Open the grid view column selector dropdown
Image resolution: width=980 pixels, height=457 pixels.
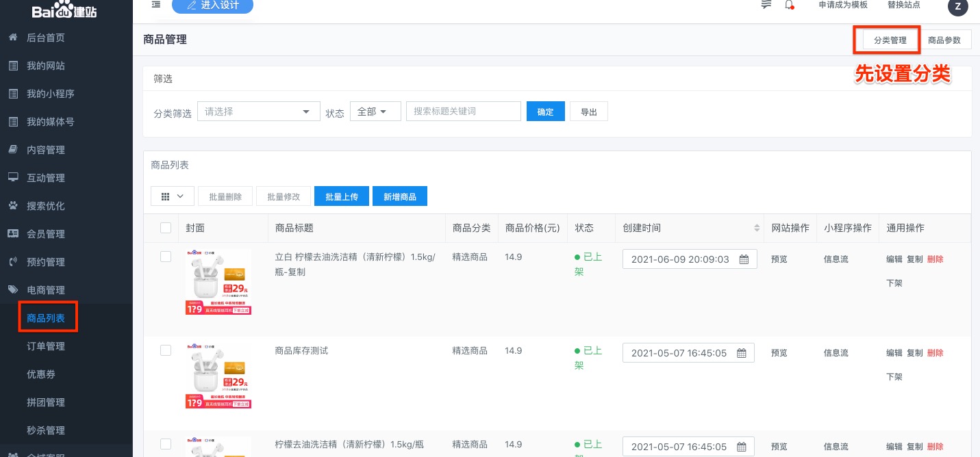172,196
